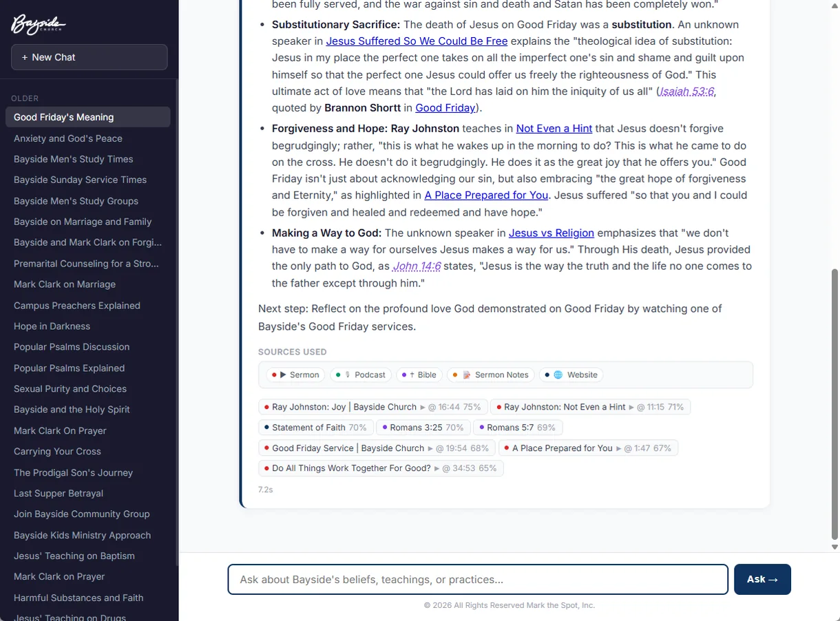
Task: Select the Bible source chip
Action: pos(419,375)
